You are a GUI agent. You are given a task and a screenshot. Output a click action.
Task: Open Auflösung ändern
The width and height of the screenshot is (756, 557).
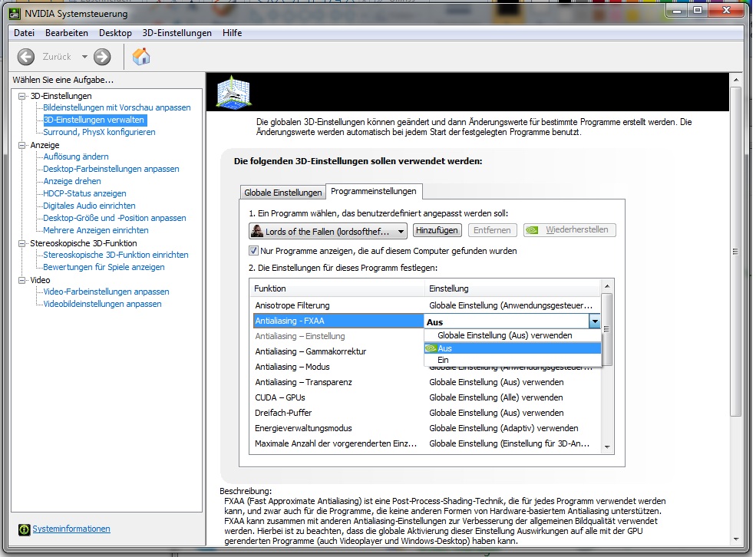click(x=76, y=157)
